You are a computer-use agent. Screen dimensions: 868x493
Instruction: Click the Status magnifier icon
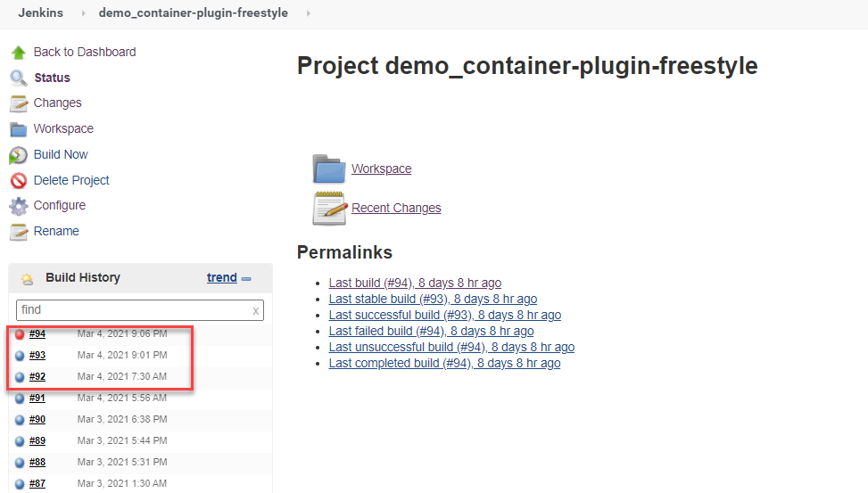point(19,78)
